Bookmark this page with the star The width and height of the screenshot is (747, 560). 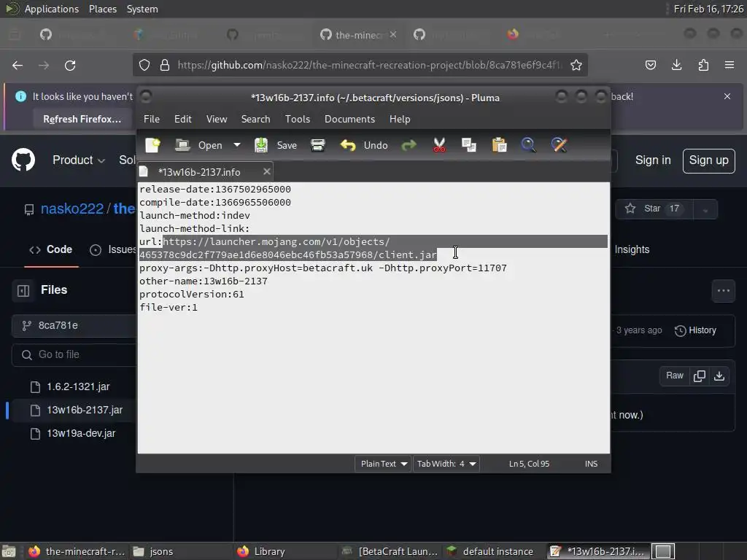pyautogui.click(x=576, y=65)
